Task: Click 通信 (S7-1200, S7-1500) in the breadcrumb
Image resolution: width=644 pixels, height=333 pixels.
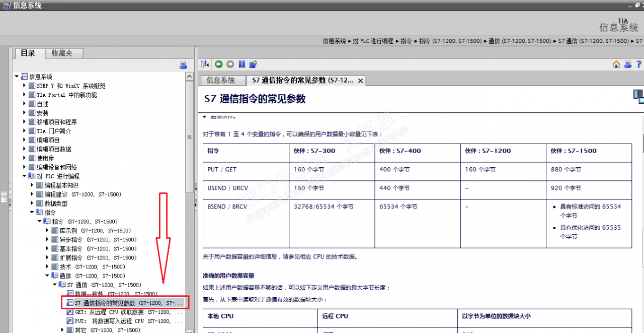Action: tap(520, 41)
